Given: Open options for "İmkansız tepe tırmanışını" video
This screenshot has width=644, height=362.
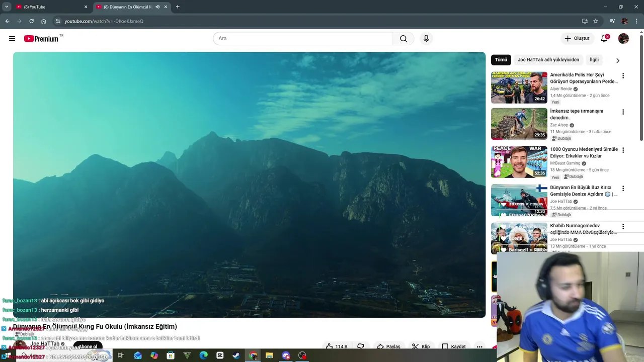Looking at the screenshot, I should [x=623, y=112].
